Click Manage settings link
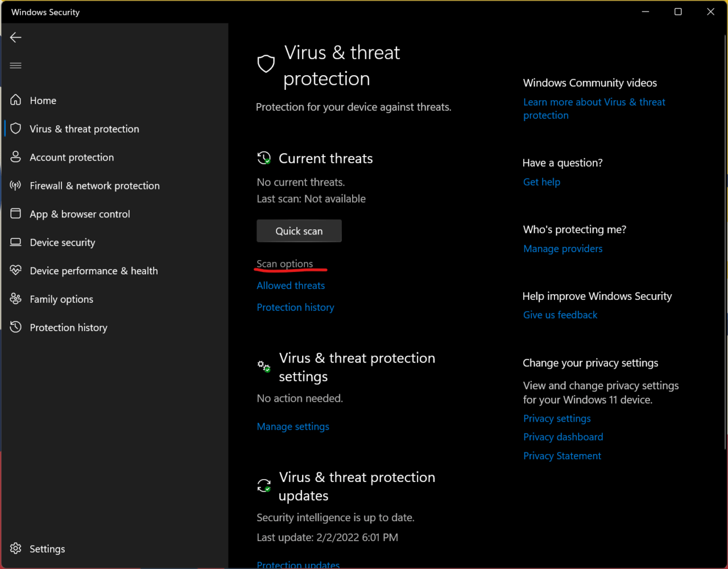The width and height of the screenshot is (728, 569). click(293, 427)
